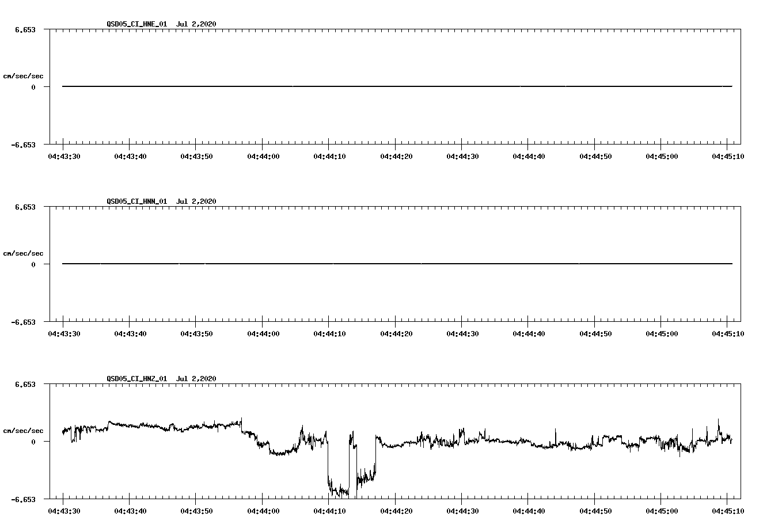Click time label 04:45:00 under HNZ plot
782x532 pixels.
click(661, 511)
